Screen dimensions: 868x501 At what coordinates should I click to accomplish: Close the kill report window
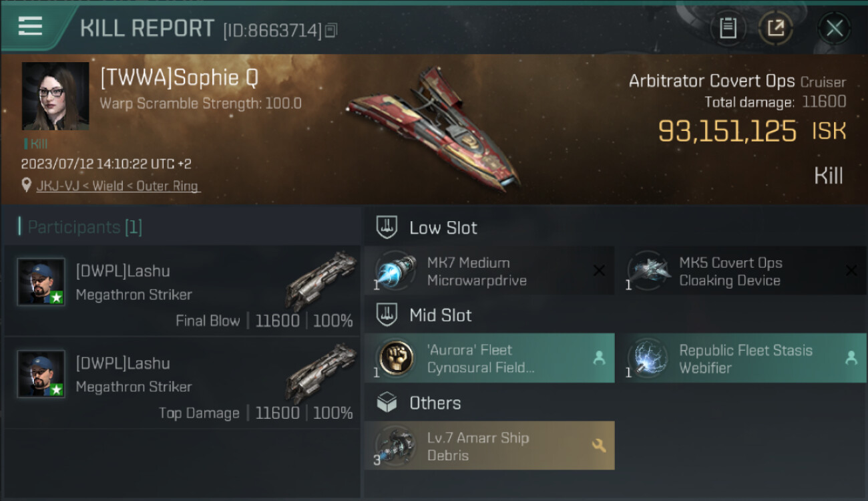coord(834,28)
